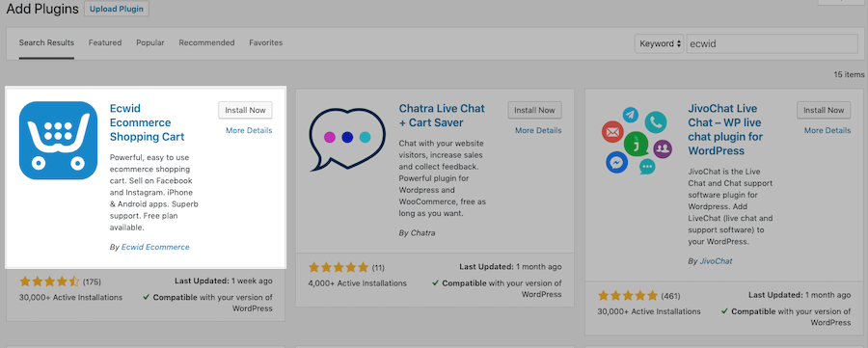Screen dimensions: 868x348
Task: Install the Ecwid Ecommerce Shopping Cart plugin
Action: click(x=245, y=110)
